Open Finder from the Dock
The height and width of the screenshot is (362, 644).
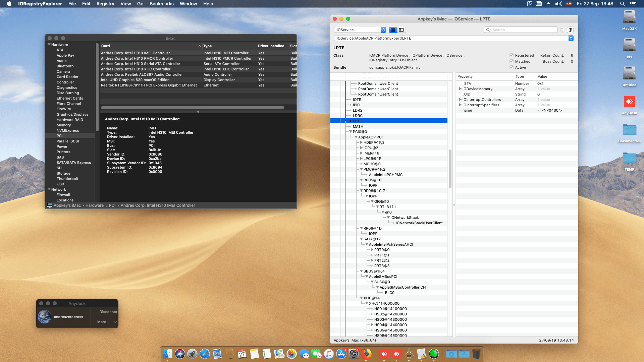(167, 354)
